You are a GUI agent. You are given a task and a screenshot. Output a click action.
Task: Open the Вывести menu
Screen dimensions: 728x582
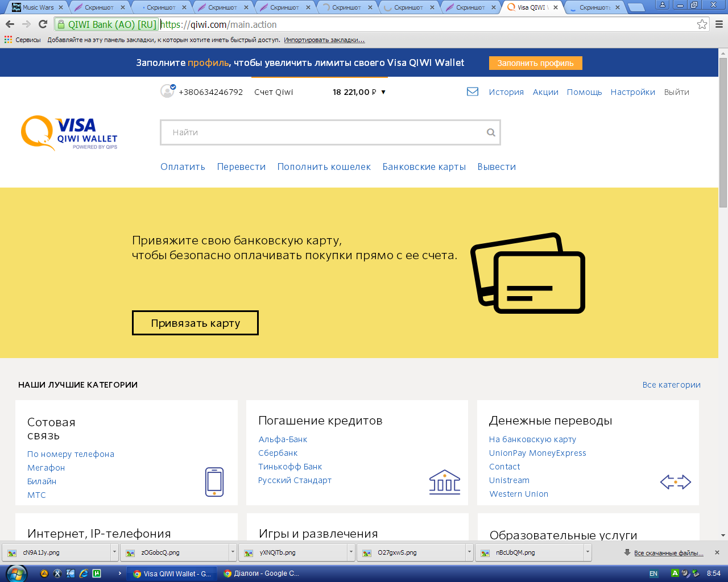pyautogui.click(x=497, y=167)
